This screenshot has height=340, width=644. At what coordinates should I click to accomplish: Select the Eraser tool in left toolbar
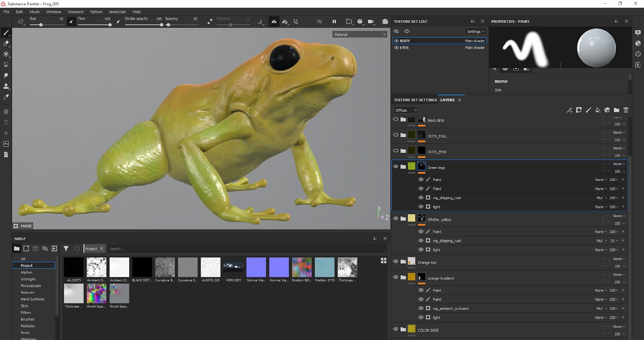click(6, 43)
